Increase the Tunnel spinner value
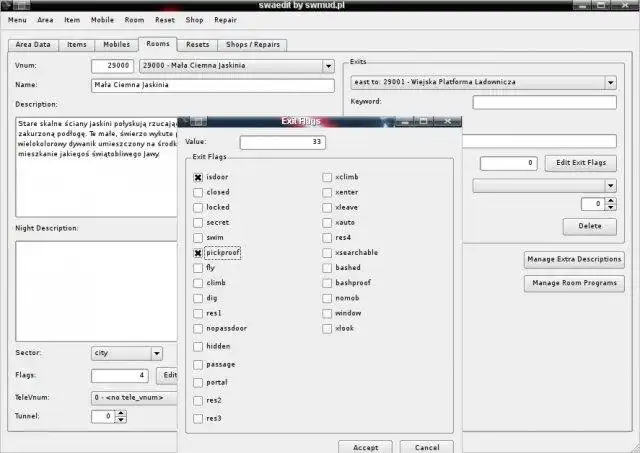This screenshot has height=453, width=640. [x=121, y=413]
